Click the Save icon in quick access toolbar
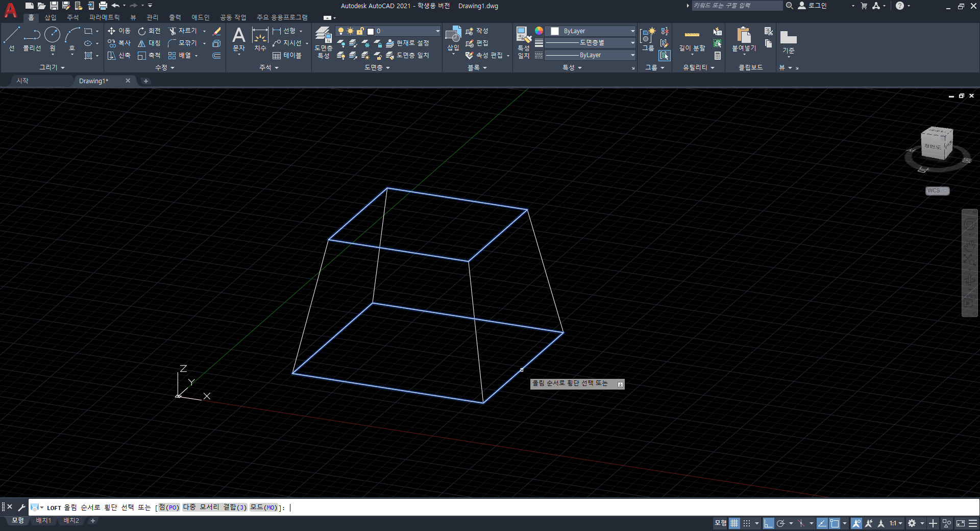The image size is (980, 531). click(54, 6)
